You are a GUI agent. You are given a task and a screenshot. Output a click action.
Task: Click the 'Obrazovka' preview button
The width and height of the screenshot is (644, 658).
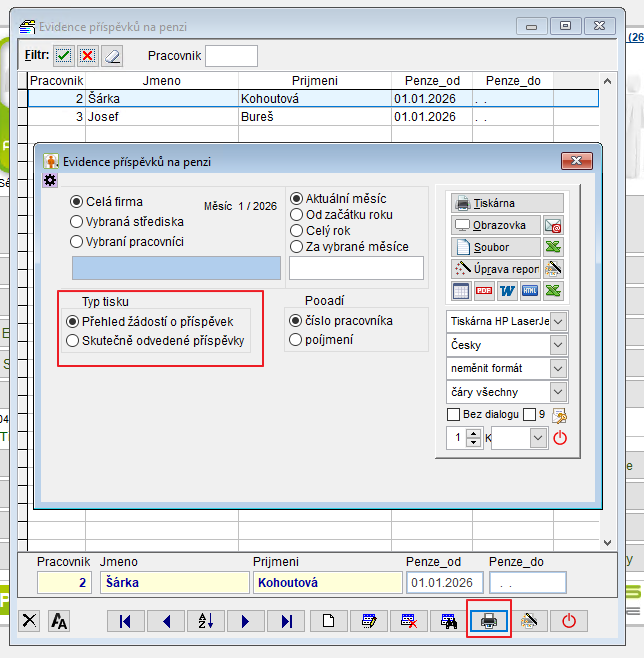point(496,225)
